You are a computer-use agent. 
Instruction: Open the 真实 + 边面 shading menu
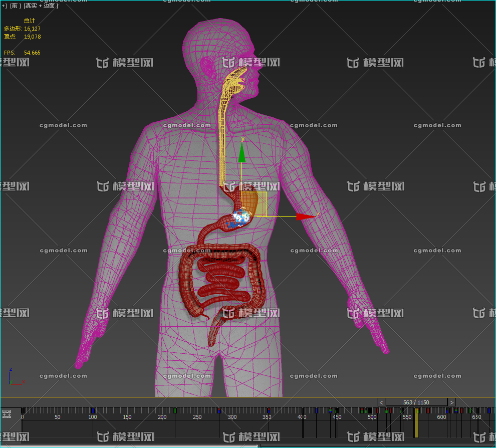tap(41, 6)
